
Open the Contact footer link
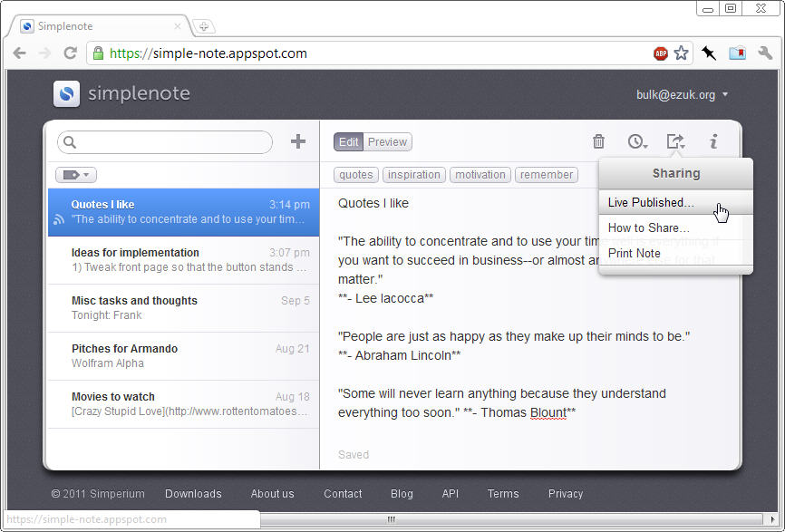point(343,493)
